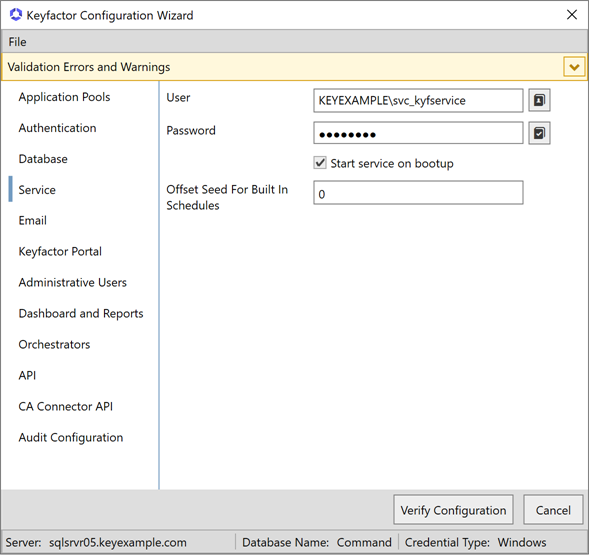Click the Cancel button

[553, 510]
